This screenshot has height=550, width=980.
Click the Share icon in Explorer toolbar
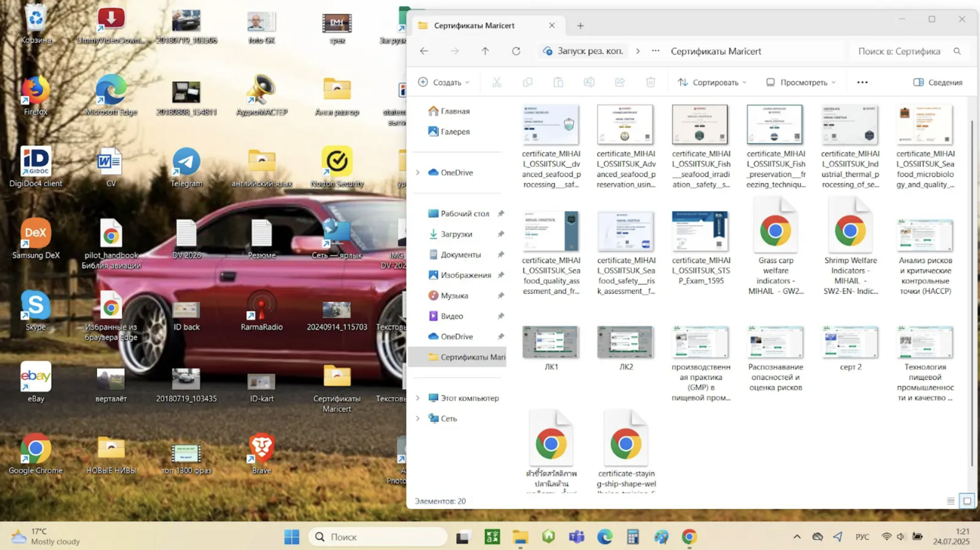(x=620, y=82)
